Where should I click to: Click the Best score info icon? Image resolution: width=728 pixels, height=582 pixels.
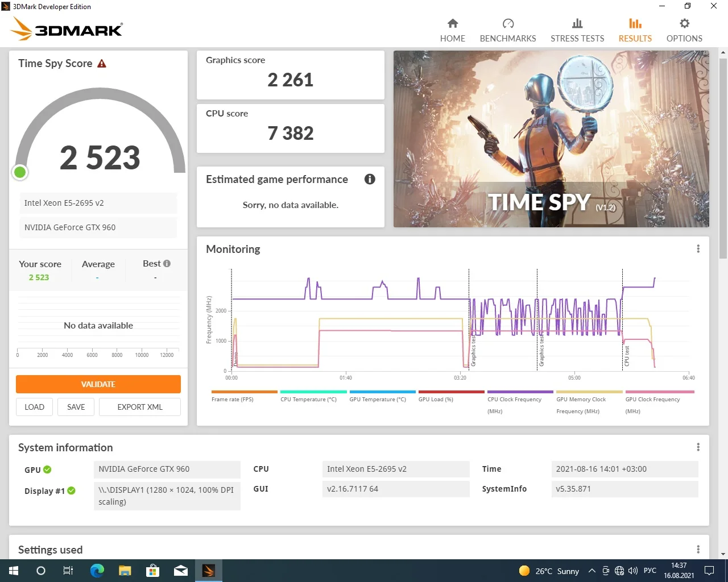pos(167,263)
